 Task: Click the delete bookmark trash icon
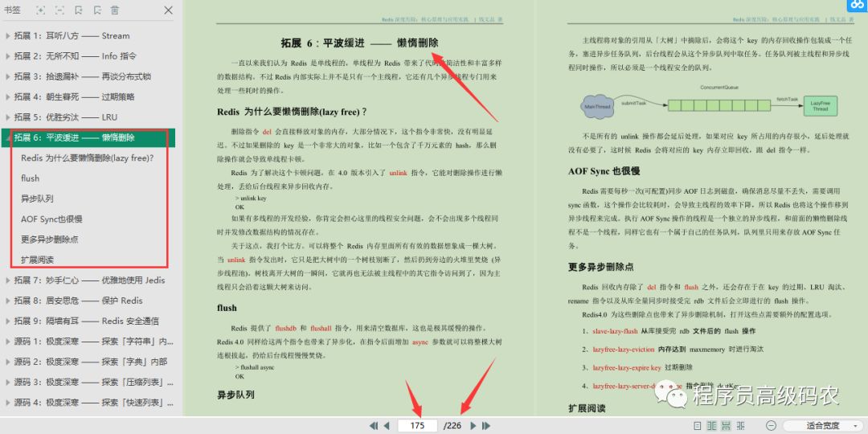(x=115, y=10)
